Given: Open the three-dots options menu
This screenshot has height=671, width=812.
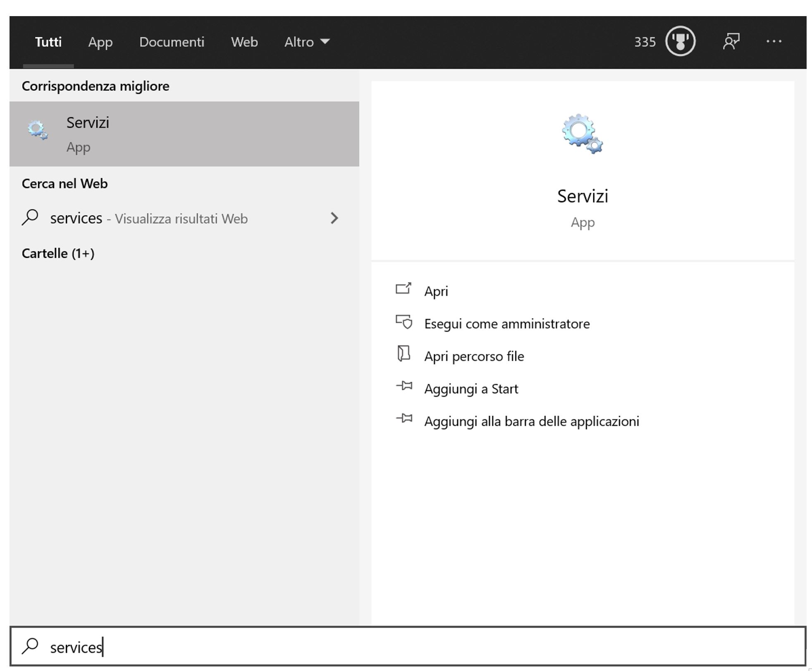Looking at the screenshot, I should pyautogui.click(x=773, y=41).
